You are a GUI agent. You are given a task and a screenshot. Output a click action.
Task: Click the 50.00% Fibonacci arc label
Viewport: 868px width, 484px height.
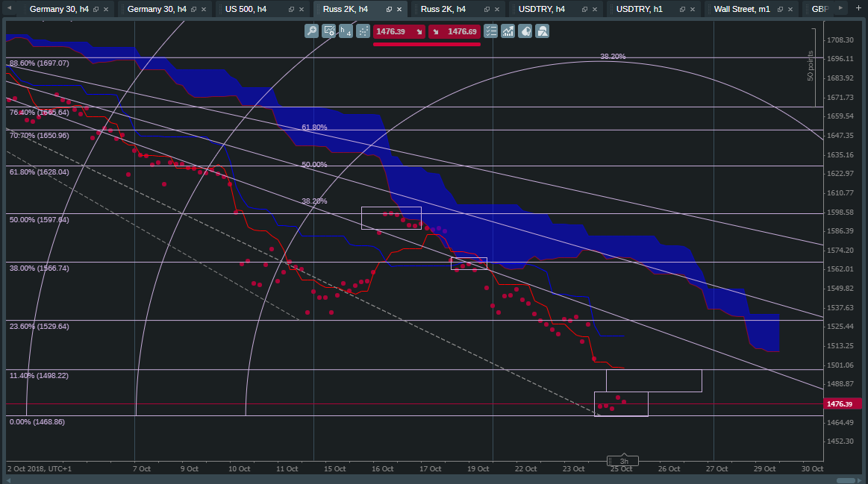[314, 165]
